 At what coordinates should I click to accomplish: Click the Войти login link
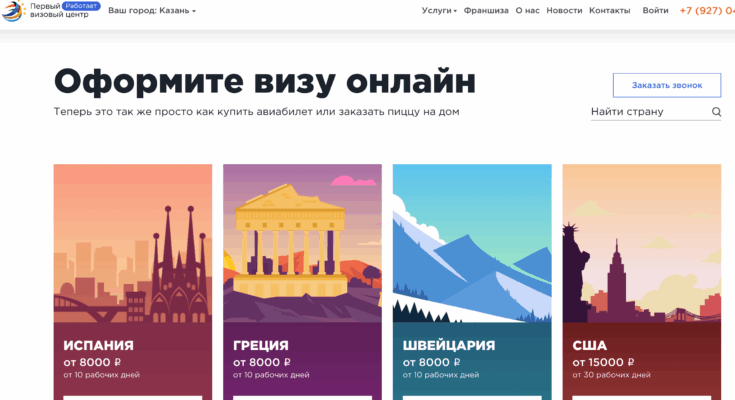click(x=655, y=10)
